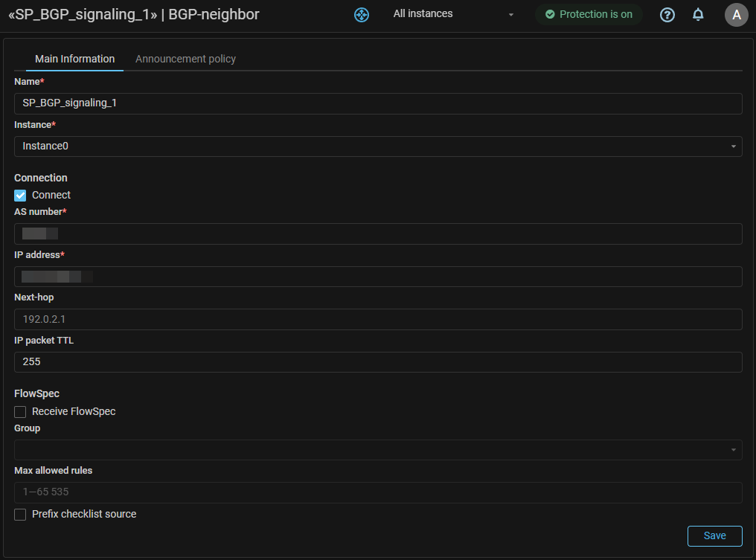Click into the IP address field

click(x=378, y=277)
